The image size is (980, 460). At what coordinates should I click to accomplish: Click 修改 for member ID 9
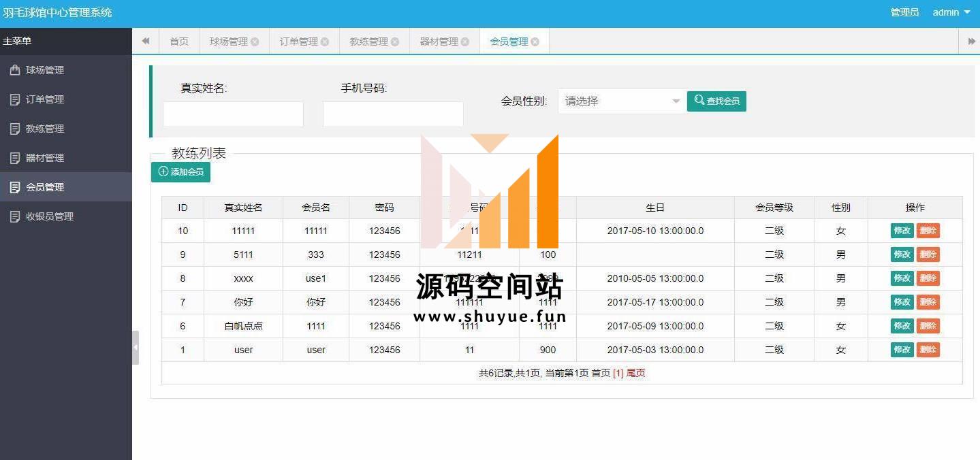[902, 254]
